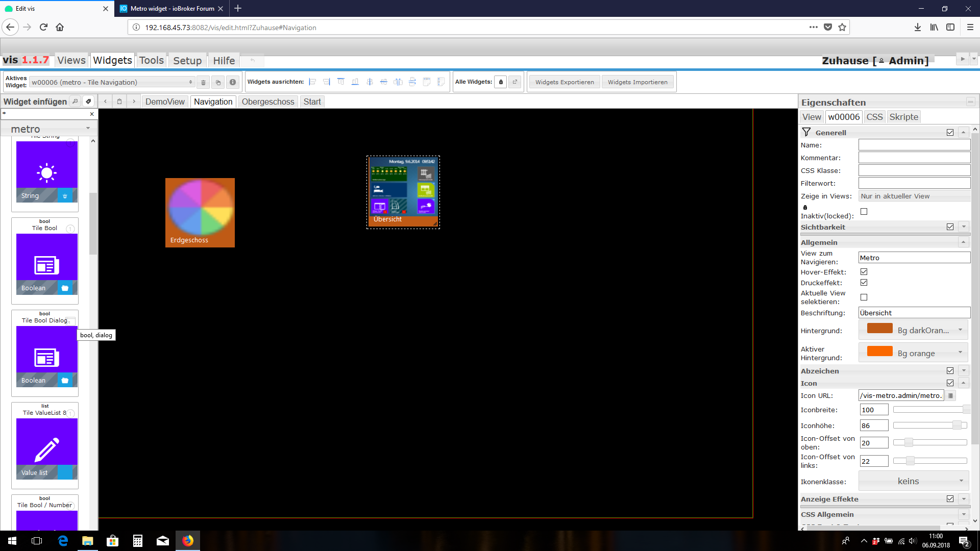Image resolution: width=980 pixels, height=551 pixels.
Task: Uncheck the Druckeffekt checkbox
Action: click(x=864, y=283)
